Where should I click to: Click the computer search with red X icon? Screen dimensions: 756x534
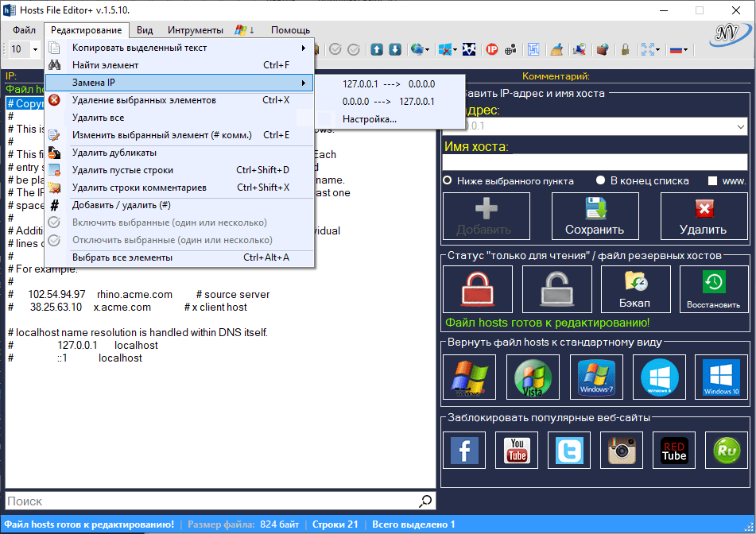[579, 49]
